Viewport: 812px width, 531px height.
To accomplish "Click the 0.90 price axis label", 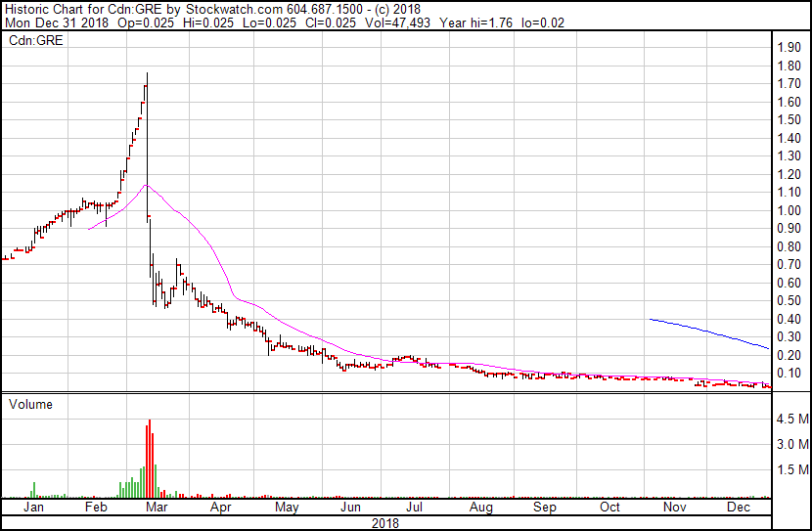I will (x=789, y=228).
